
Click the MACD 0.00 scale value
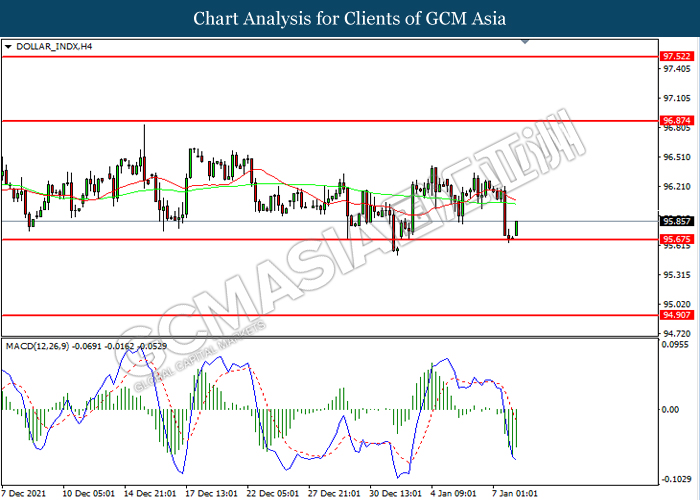coord(670,409)
